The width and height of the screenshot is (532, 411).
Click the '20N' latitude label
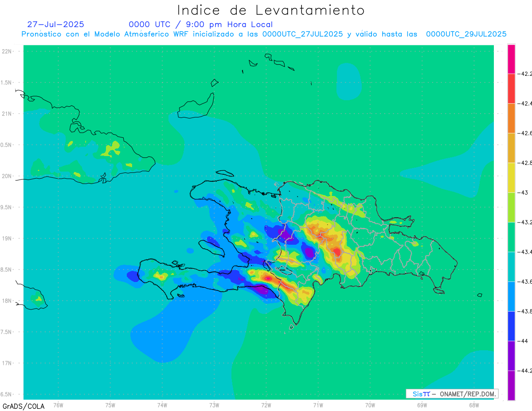click(7, 176)
